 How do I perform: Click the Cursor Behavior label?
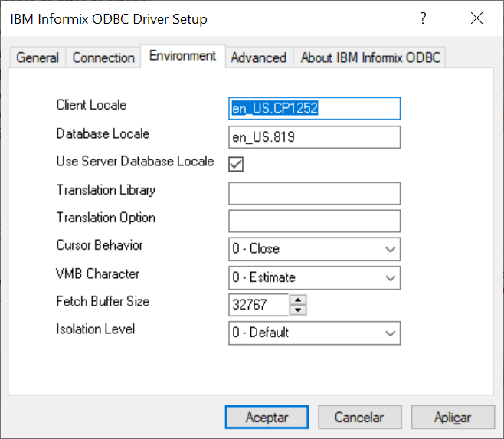tap(100, 245)
